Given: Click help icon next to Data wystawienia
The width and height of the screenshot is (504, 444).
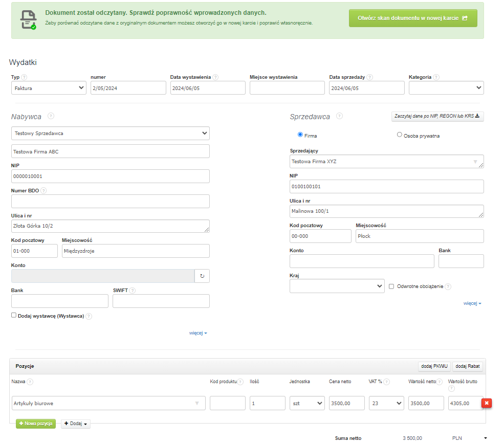Looking at the screenshot, I should (215, 77).
